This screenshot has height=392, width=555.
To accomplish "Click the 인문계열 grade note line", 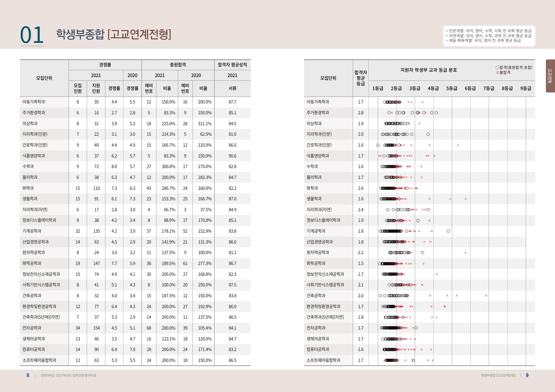I will 489,31.
